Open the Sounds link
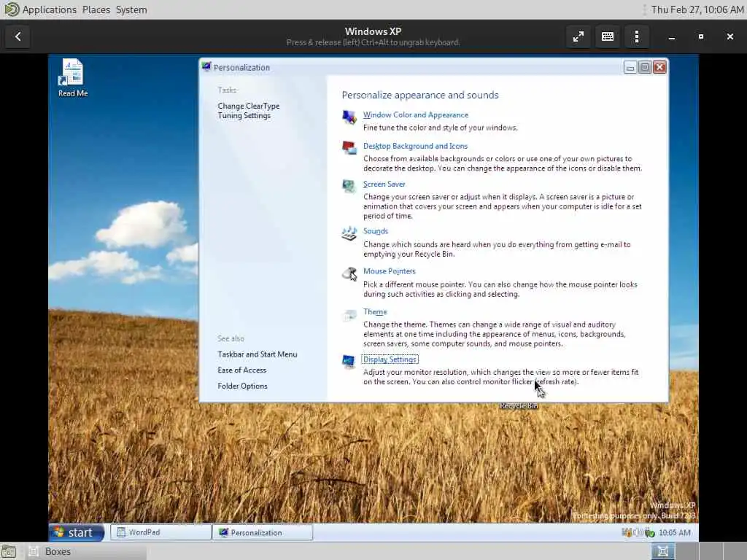This screenshot has height=560, width=747. 376,231
